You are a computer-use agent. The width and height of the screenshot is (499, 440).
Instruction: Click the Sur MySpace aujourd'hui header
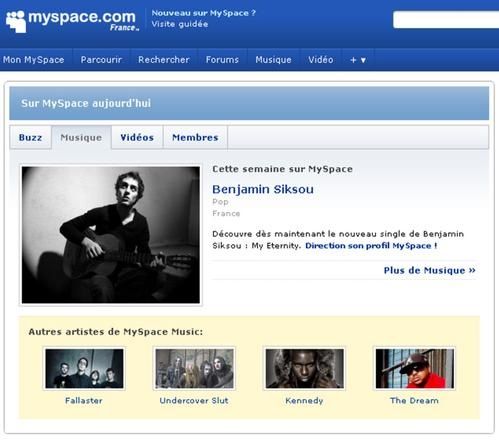click(86, 103)
